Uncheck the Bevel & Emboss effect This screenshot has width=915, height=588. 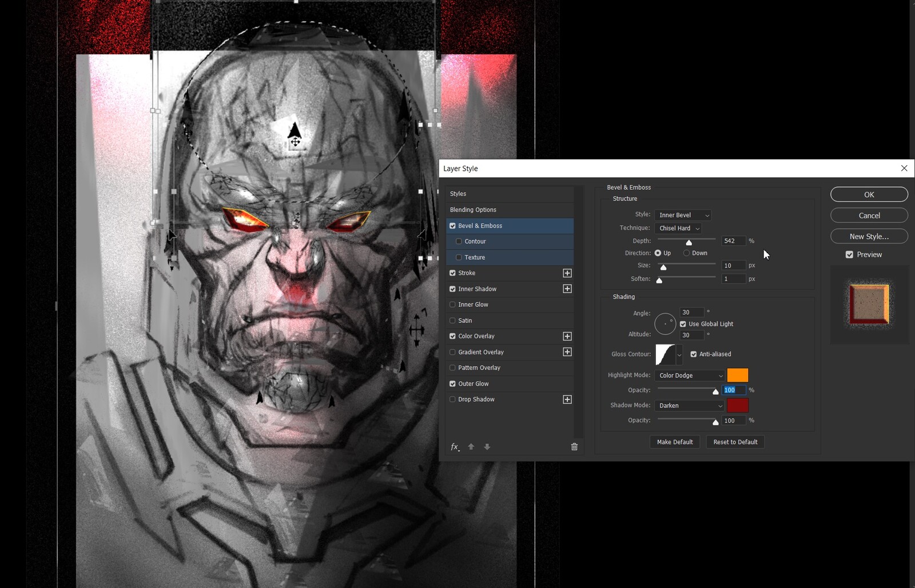452,226
